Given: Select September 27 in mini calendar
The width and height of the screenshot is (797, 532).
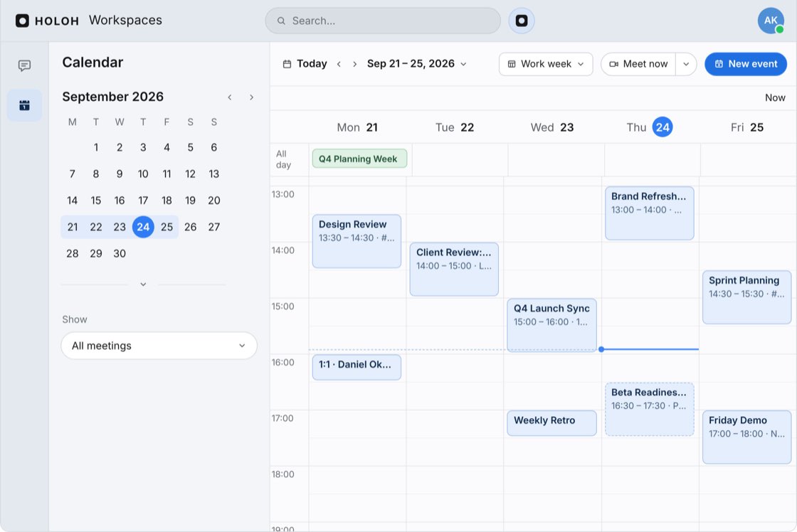Looking at the screenshot, I should (214, 227).
